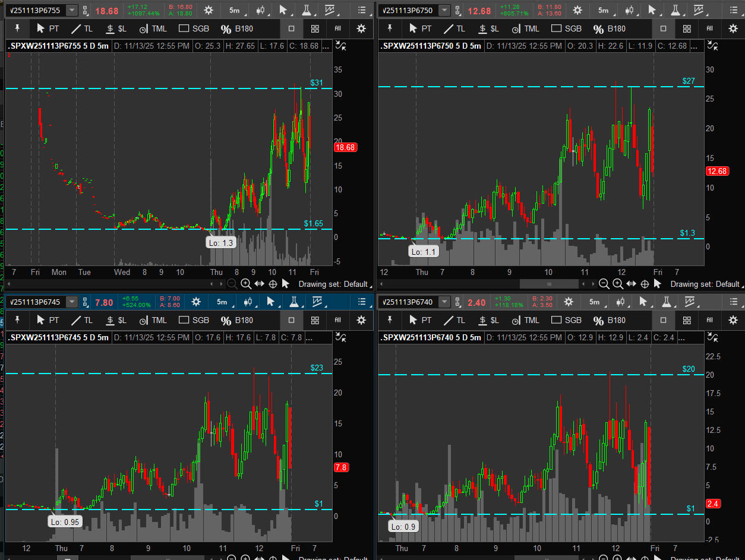Toggle the pin drawing toolbar in P6755
Screen dimensions: 745x560
click(17, 29)
